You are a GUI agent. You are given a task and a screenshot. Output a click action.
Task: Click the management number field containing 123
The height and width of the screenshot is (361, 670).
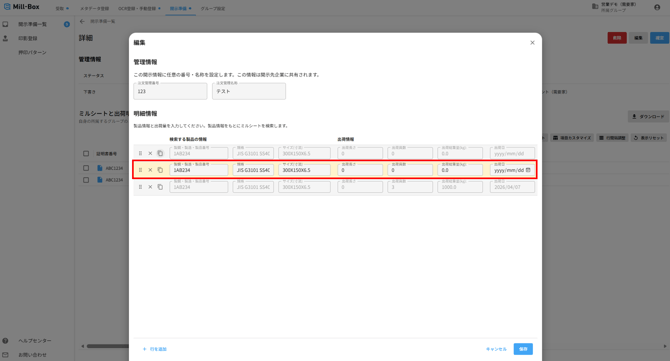click(x=170, y=91)
